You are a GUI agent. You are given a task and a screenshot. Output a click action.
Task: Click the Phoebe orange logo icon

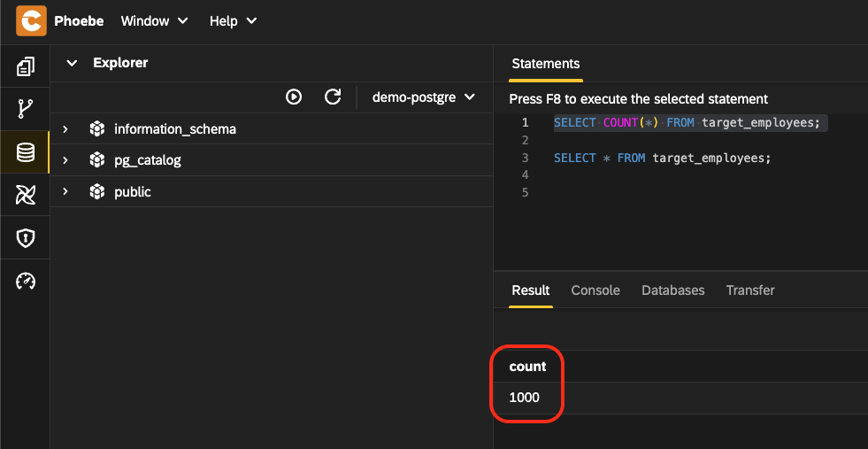(31, 20)
